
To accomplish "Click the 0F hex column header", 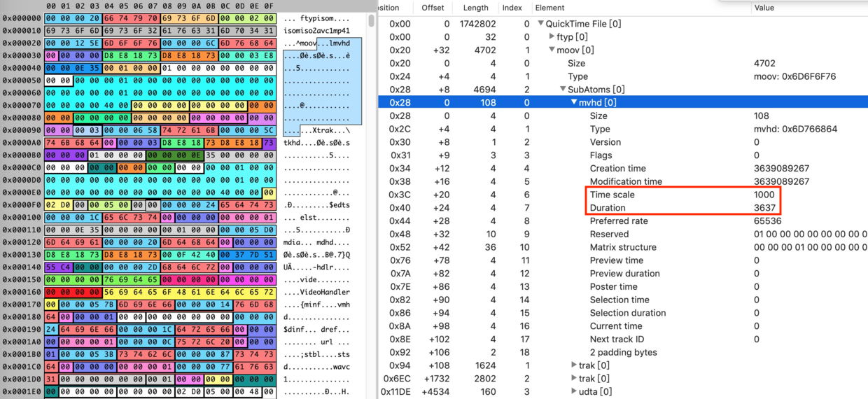I will pos(269,6).
